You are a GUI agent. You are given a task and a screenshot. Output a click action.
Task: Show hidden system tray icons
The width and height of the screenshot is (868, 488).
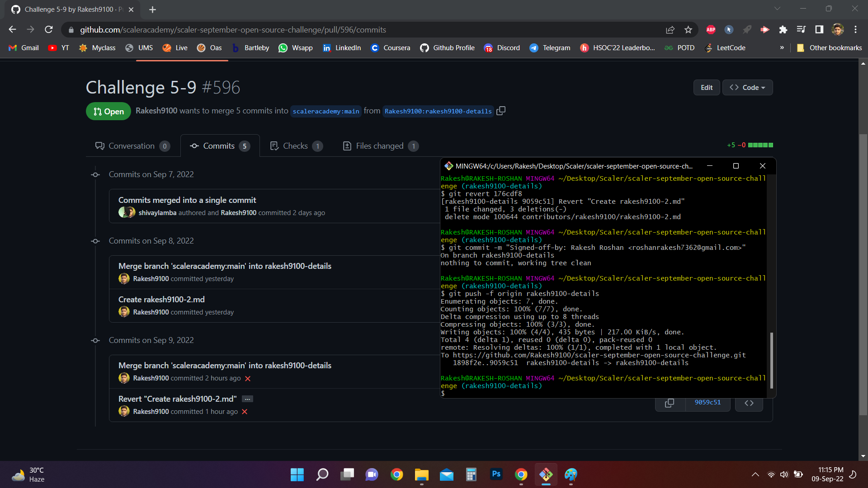click(755, 474)
